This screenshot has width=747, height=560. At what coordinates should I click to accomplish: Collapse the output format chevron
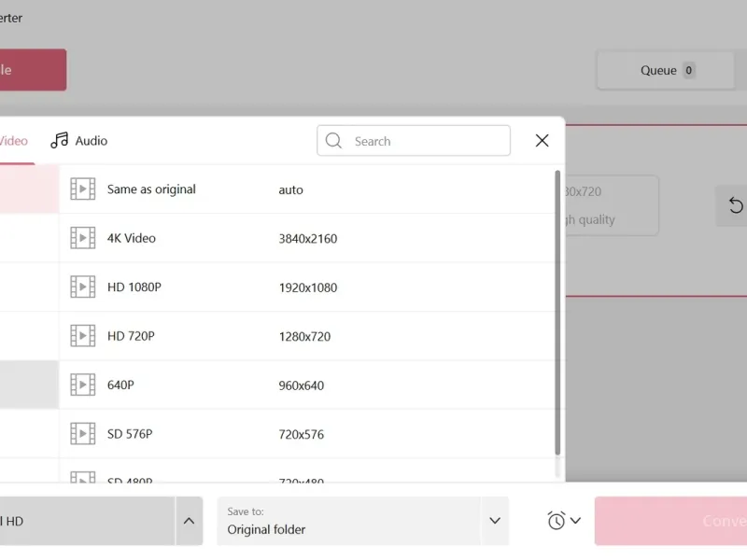pos(190,521)
